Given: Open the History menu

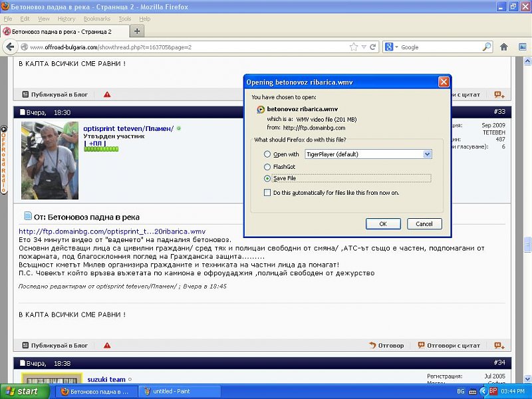Looking at the screenshot, I should pyautogui.click(x=66, y=19).
